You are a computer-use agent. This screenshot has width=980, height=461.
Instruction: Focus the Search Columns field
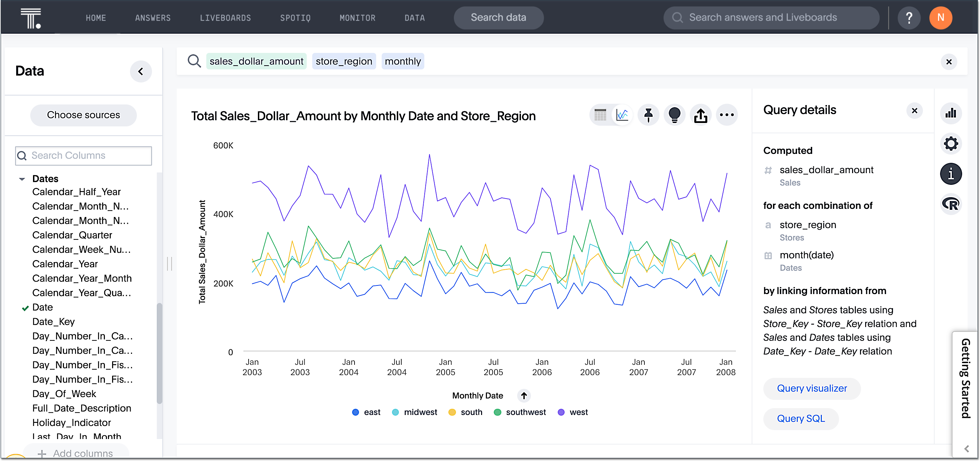click(x=84, y=155)
